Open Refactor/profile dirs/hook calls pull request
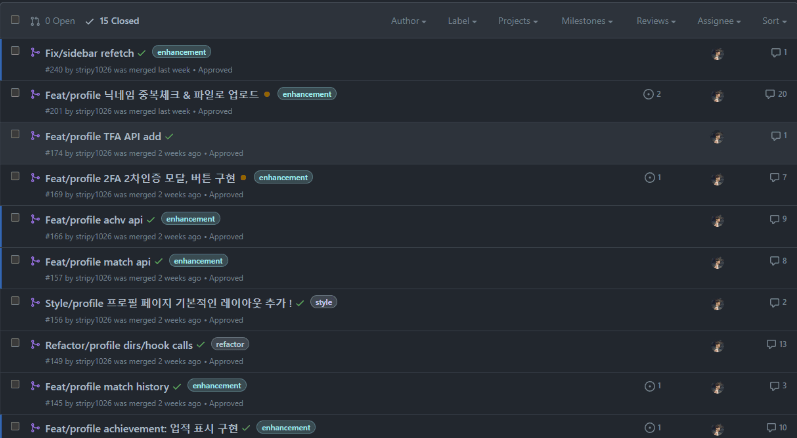The height and width of the screenshot is (438, 797). coord(119,345)
